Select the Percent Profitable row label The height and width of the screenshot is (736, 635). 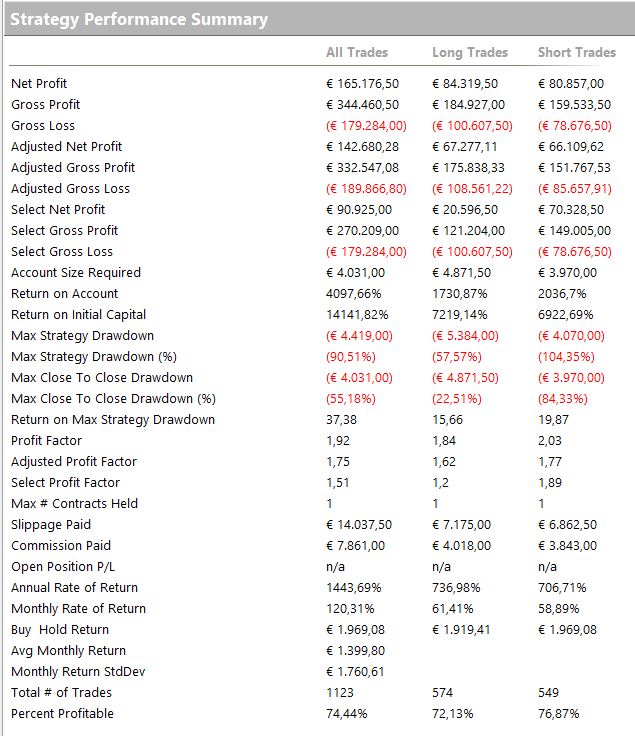[62, 713]
